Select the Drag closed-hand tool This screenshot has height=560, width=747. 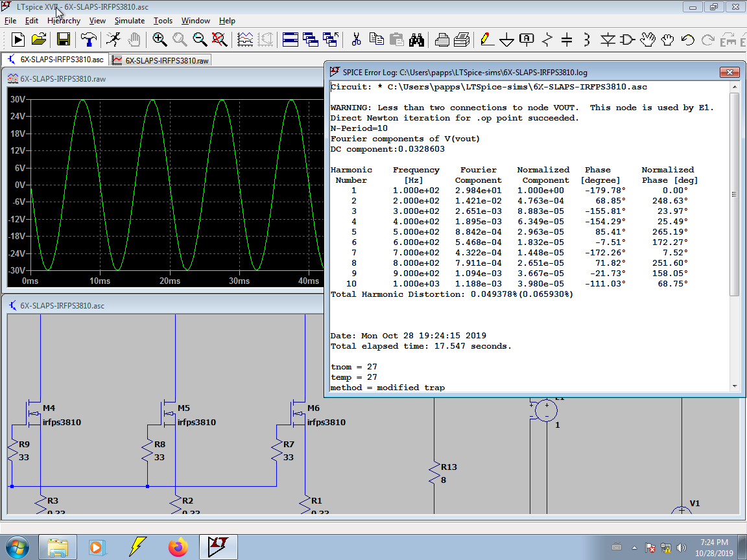tap(667, 40)
